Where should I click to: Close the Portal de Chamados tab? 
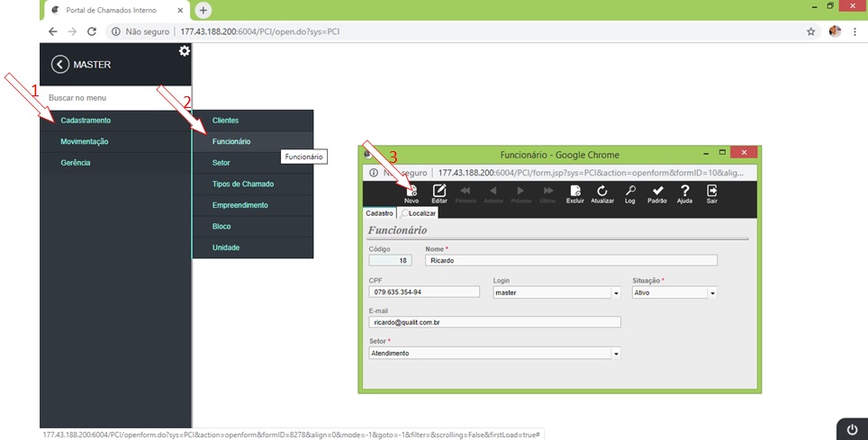point(180,10)
